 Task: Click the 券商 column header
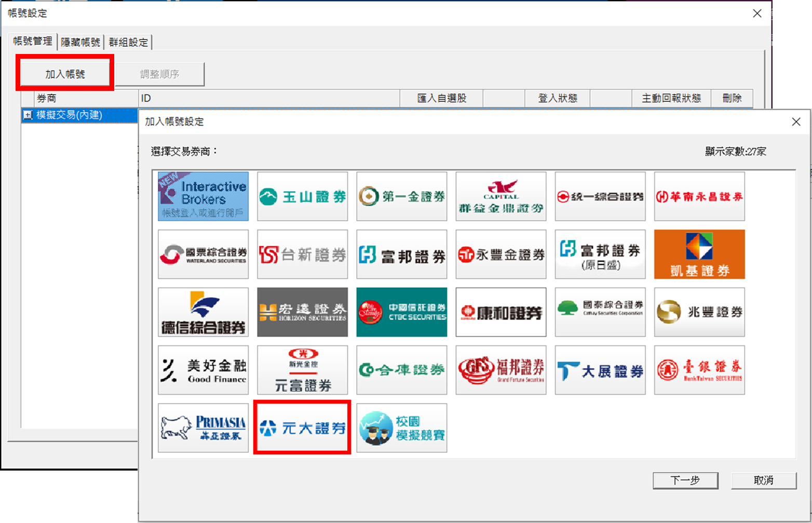(x=86, y=98)
